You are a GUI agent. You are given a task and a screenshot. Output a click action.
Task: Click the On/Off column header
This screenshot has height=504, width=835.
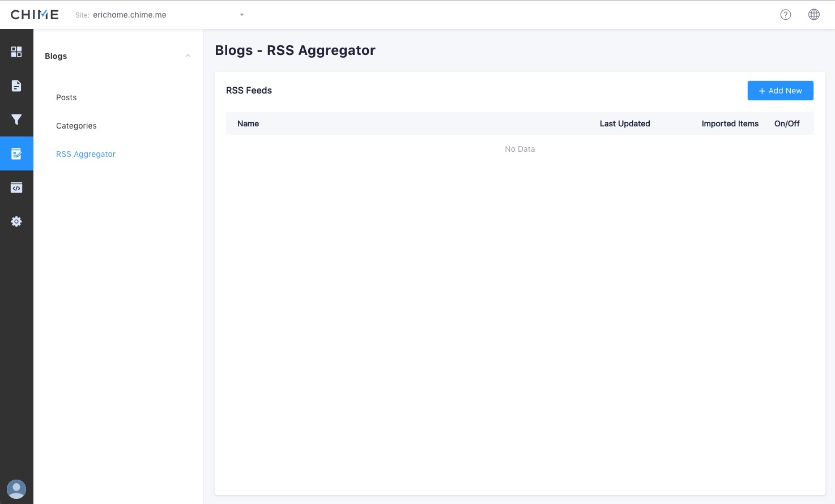787,123
